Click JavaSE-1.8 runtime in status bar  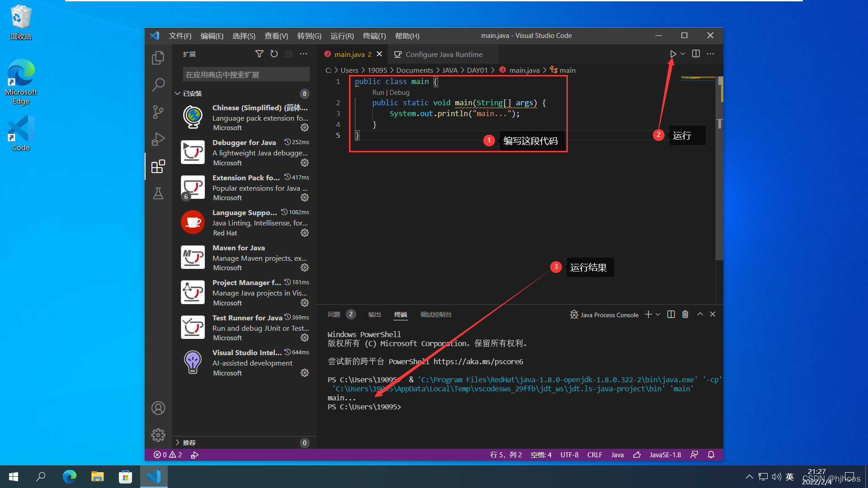point(665,455)
